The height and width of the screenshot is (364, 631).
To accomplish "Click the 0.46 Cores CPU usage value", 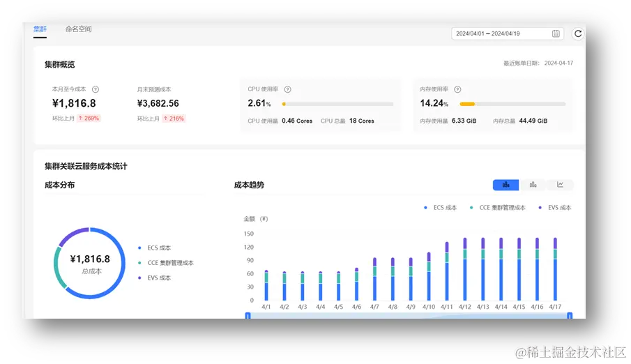I will pyautogui.click(x=297, y=121).
